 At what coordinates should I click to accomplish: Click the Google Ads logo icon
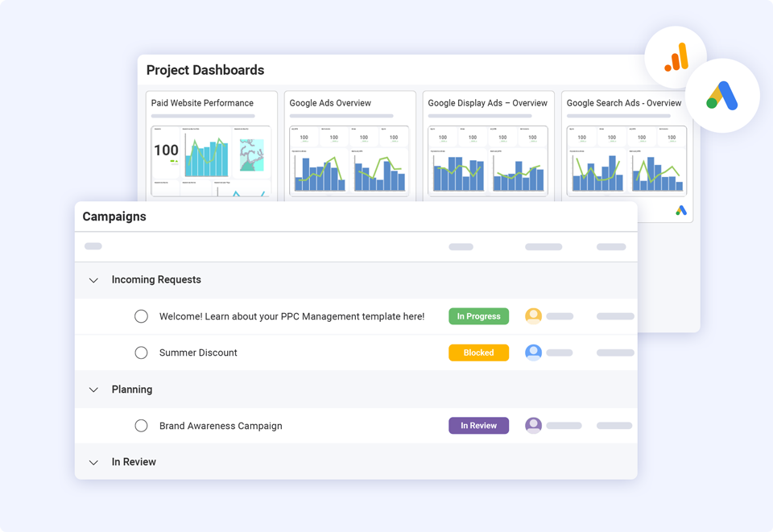click(723, 96)
